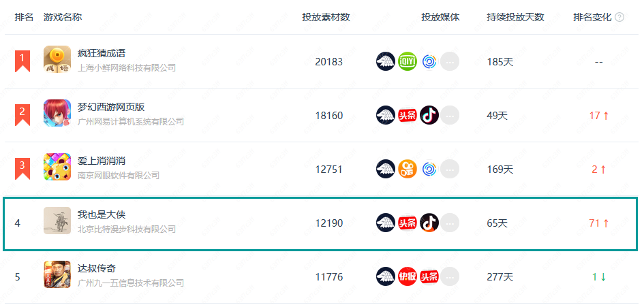Expand more media for 爱上消消消

point(450,169)
